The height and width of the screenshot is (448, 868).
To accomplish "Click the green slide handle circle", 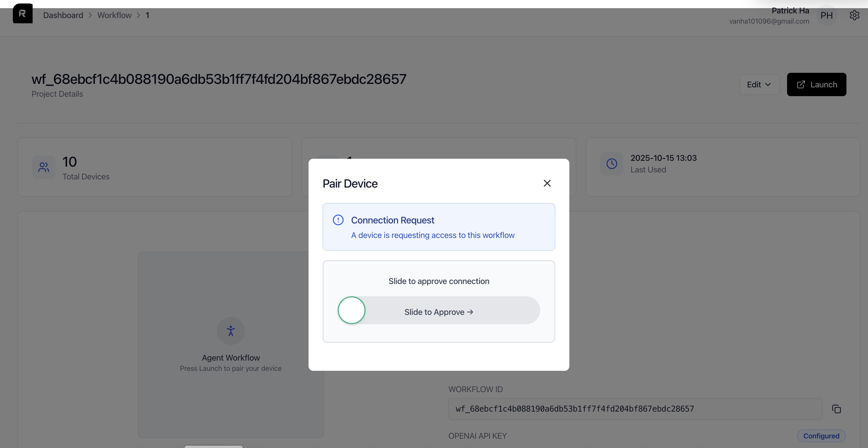I will pos(351,310).
